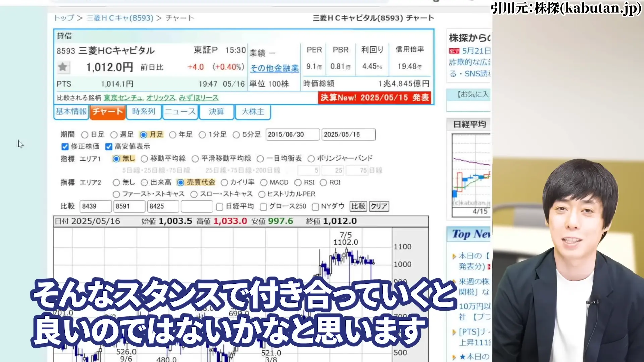Select the 月足 period radio button
This screenshot has height=362, width=644.
(x=143, y=135)
